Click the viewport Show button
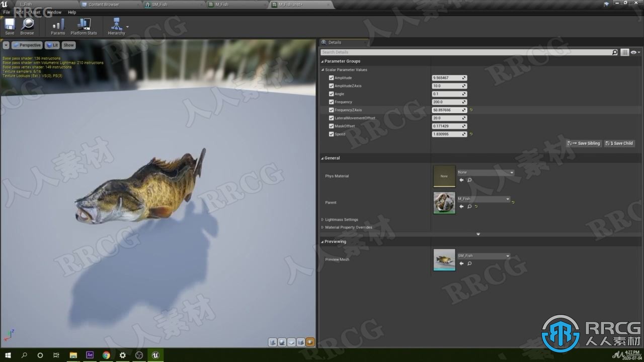Viewport: 644px width, 362px height. click(x=68, y=45)
